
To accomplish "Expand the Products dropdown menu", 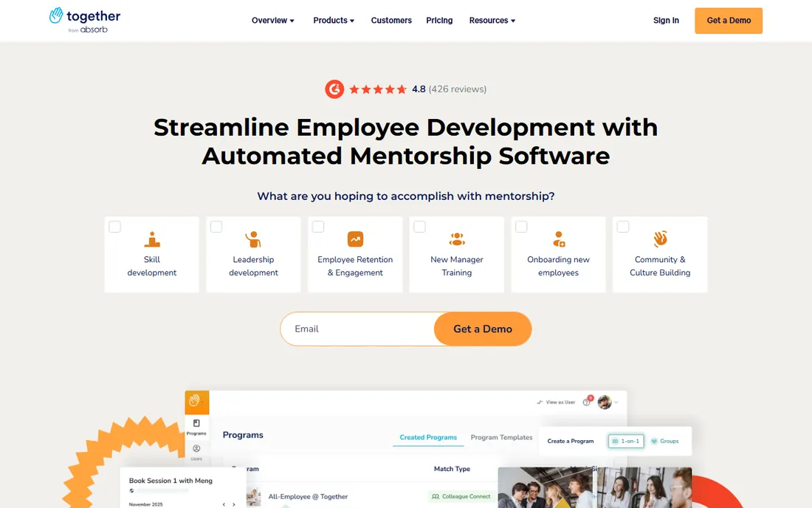I will (x=334, y=21).
